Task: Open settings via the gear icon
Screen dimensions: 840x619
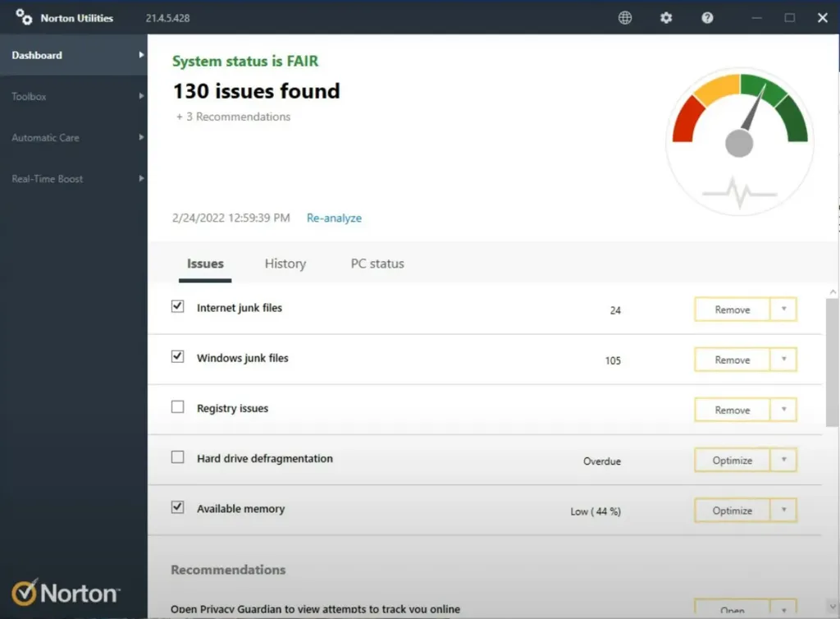Action: coord(666,18)
